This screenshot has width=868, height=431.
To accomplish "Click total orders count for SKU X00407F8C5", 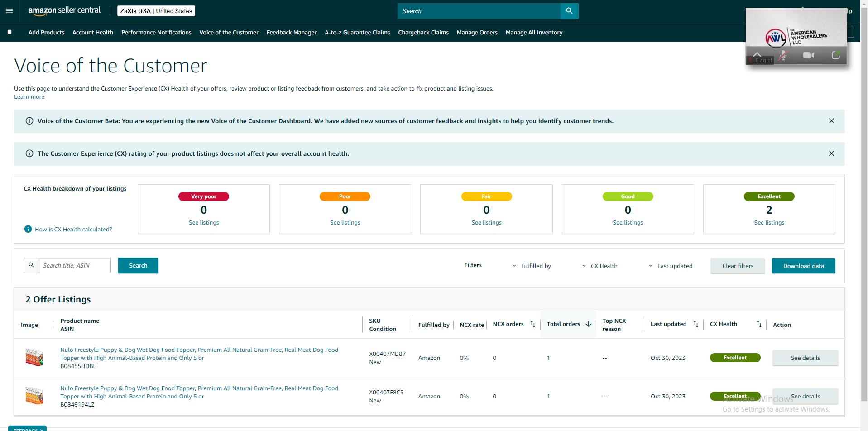I will click(548, 396).
